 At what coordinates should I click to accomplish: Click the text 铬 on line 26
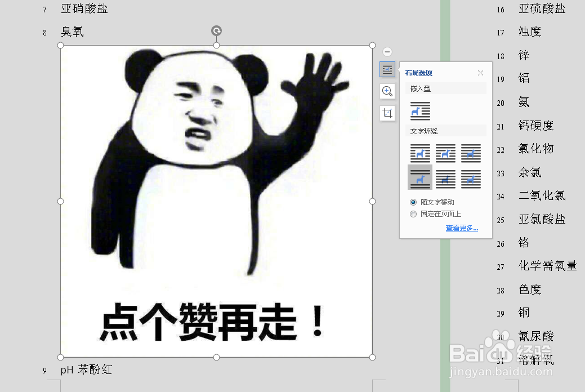pos(524,243)
